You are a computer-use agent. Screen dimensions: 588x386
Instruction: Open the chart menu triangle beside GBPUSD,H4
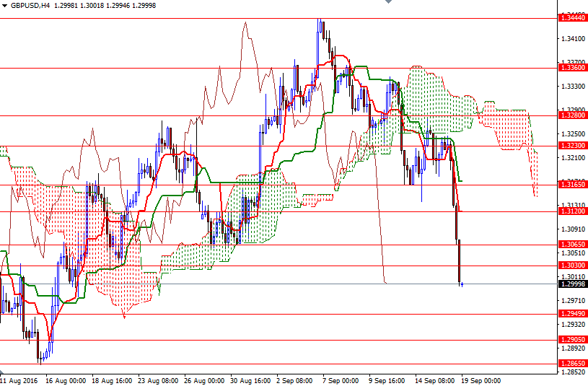(x=4, y=6)
